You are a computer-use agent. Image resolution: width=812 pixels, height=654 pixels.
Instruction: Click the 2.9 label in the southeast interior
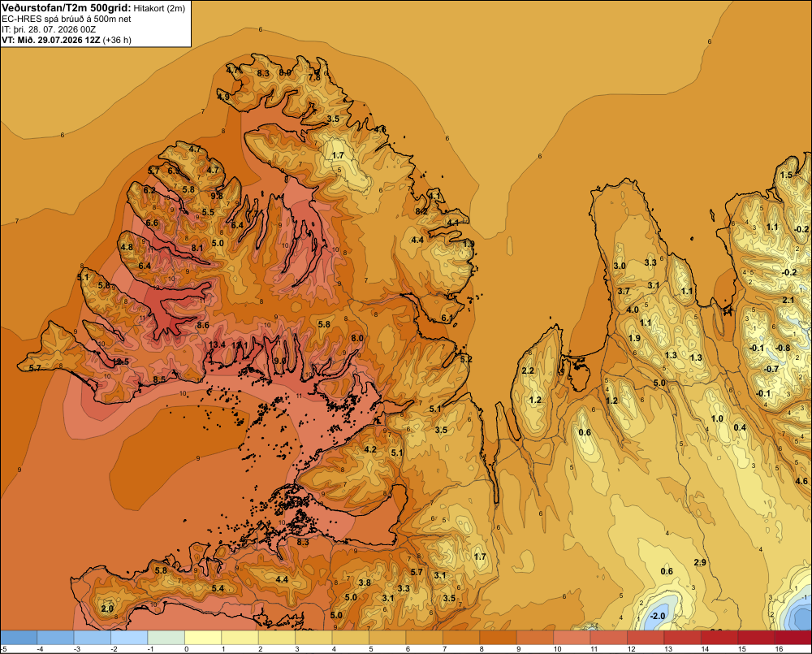point(700,562)
